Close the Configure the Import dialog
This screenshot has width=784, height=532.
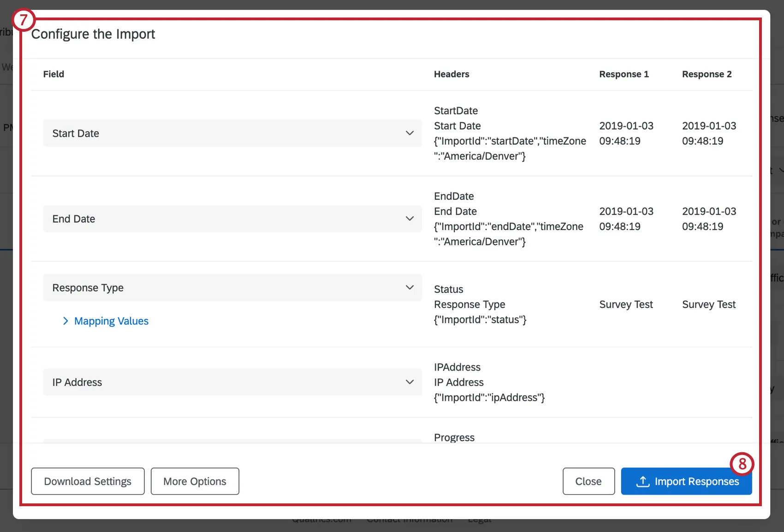(588, 481)
